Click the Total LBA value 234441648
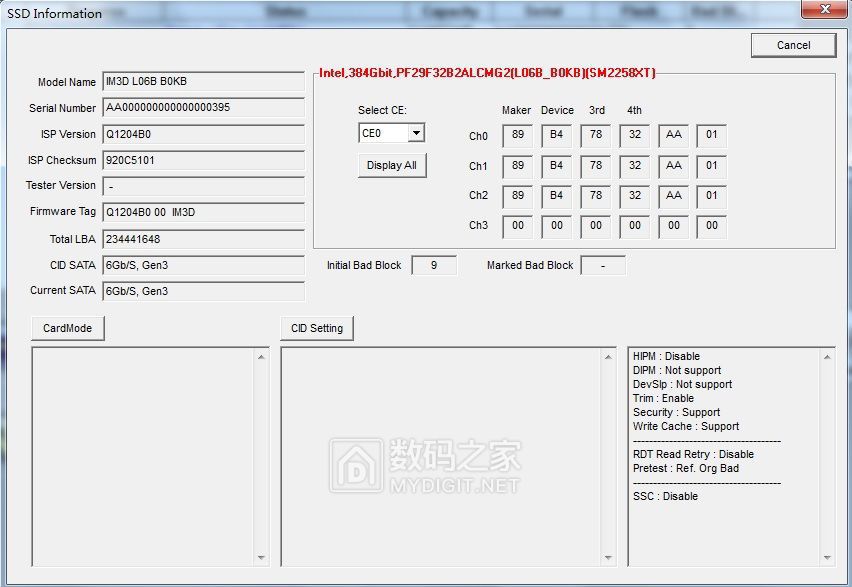This screenshot has height=587, width=852. [203, 239]
